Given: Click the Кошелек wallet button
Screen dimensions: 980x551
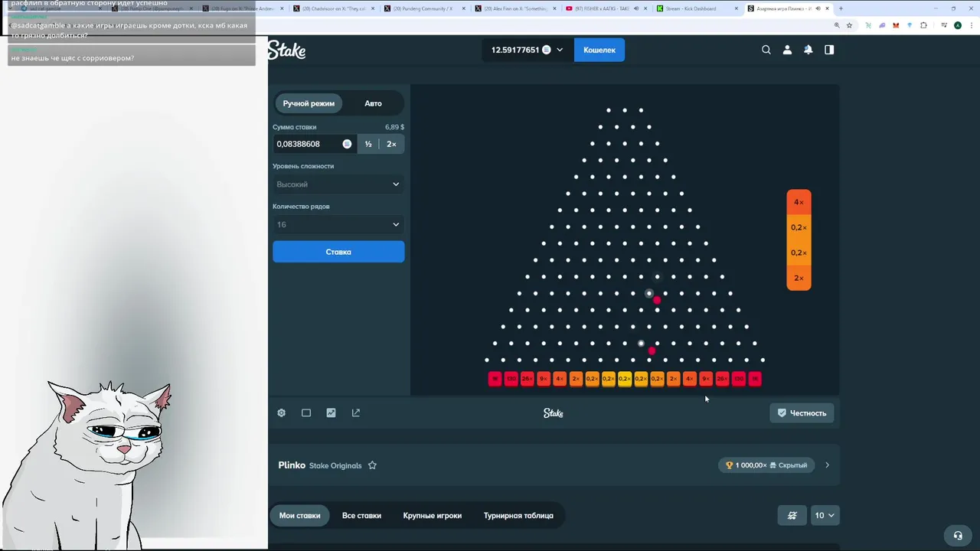Looking at the screenshot, I should click(599, 50).
